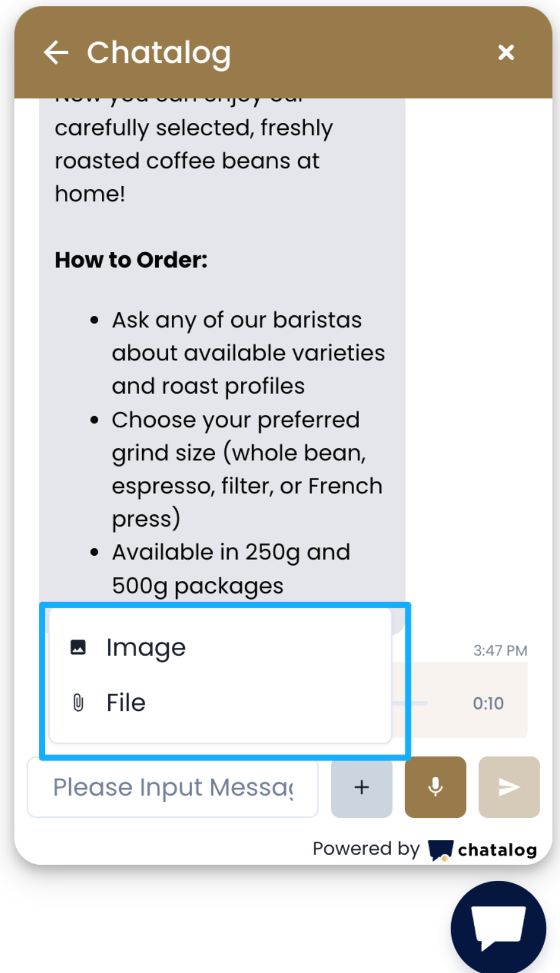Screen dimensions: 560x973
Task: Start voice recording with the microphone button
Action: [x=435, y=787]
